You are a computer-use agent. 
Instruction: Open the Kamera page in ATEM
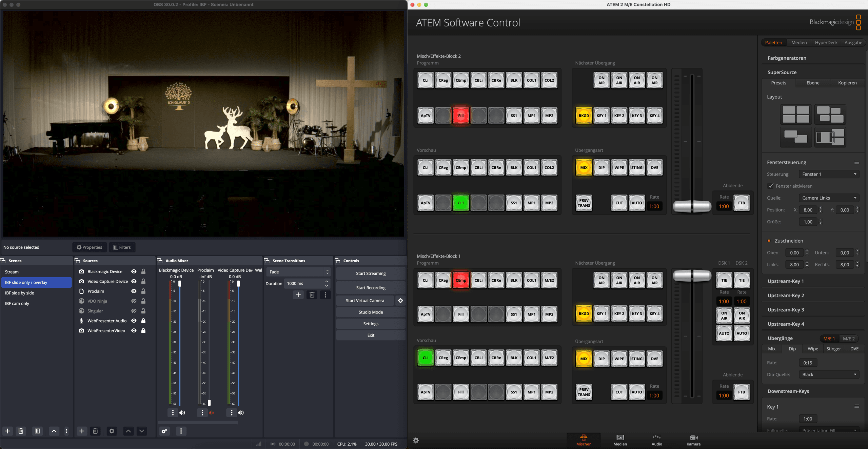(x=693, y=440)
